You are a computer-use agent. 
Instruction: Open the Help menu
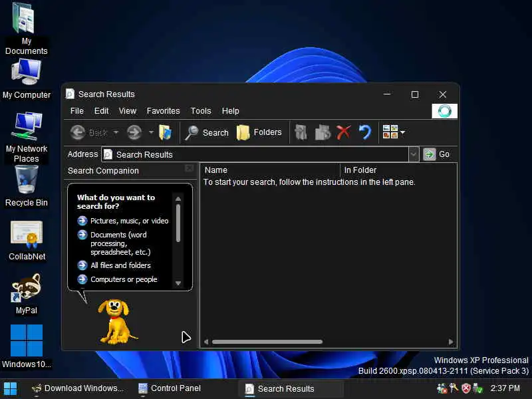[230, 111]
